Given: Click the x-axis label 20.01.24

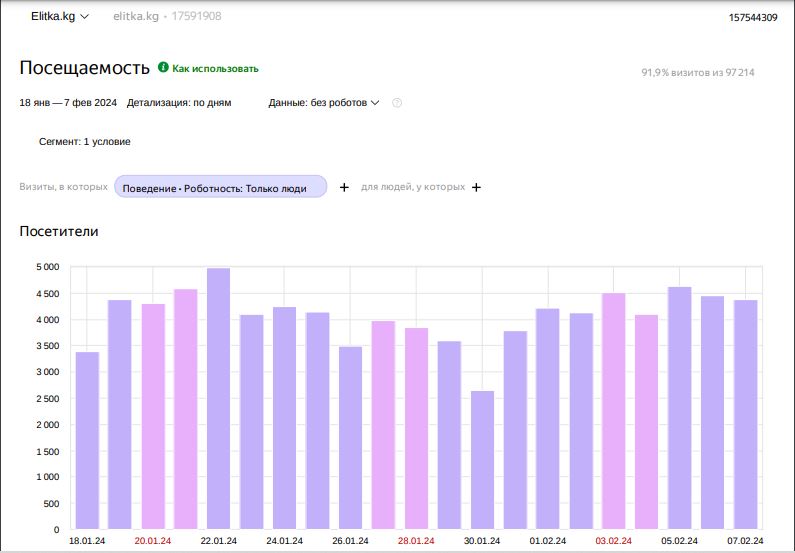Looking at the screenshot, I should [x=153, y=541].
